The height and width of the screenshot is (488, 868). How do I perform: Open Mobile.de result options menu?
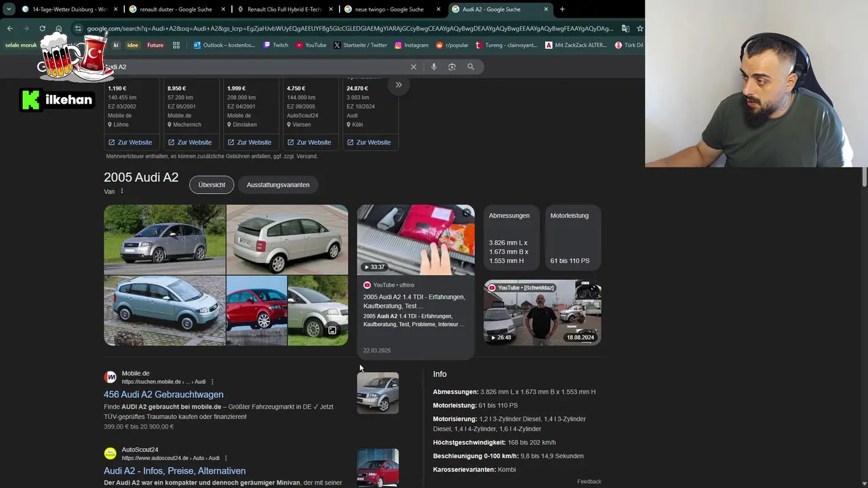click(x=212, y=382)
